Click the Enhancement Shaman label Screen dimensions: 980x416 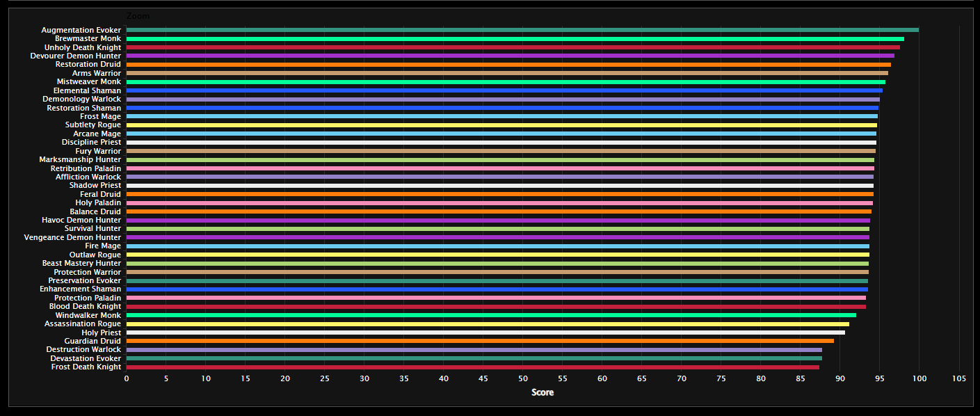pyautogui.click(x=81, y=289)
